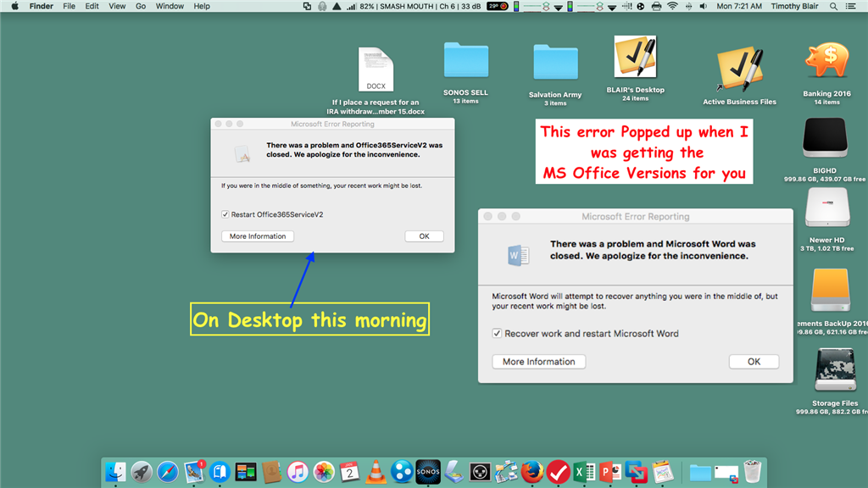Launch PowerPoint from the Dock
The width and height of the screenshot is (868, 488).
tap(610, 472)
